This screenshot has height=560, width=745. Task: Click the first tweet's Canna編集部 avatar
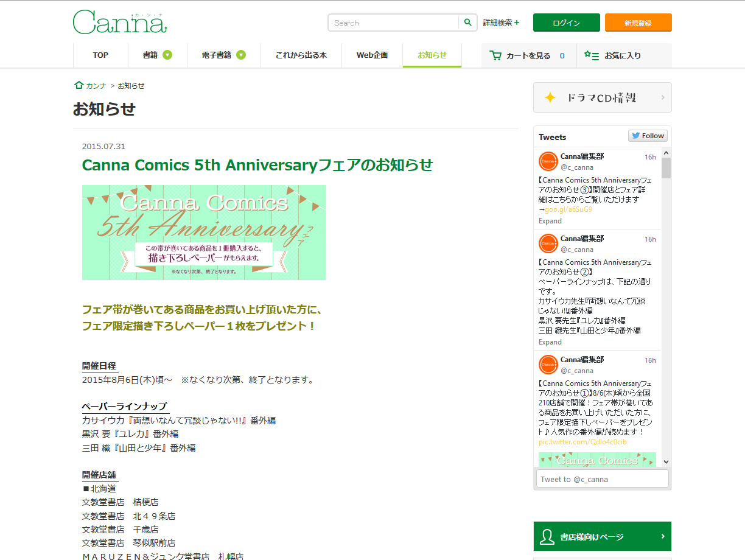(548, 161)
